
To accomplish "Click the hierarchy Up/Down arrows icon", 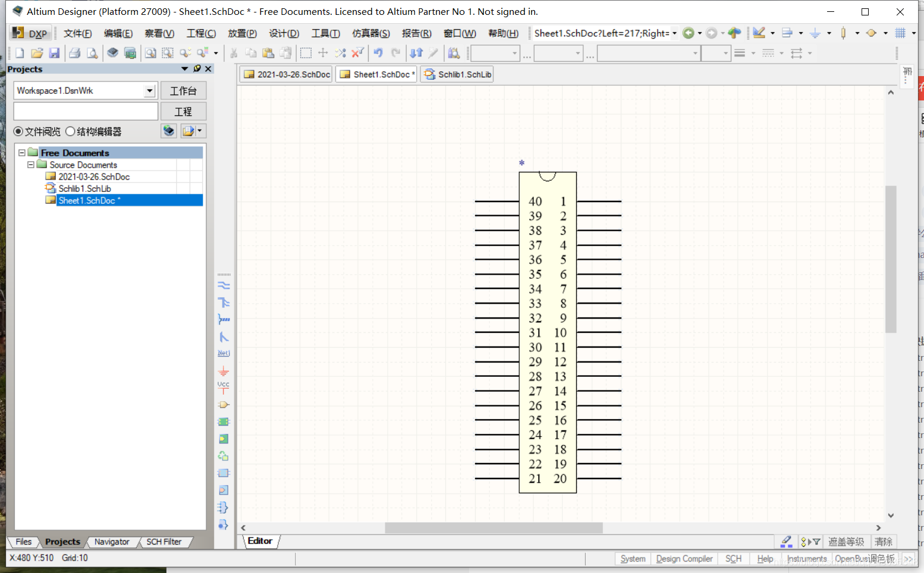I will point(416,53).
